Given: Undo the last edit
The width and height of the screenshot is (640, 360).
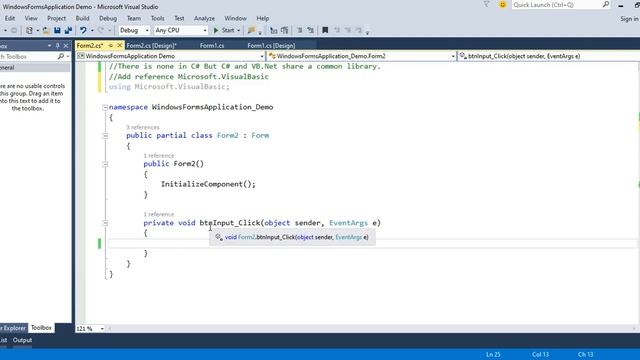Looking at the screenshot, I should 83,30.
